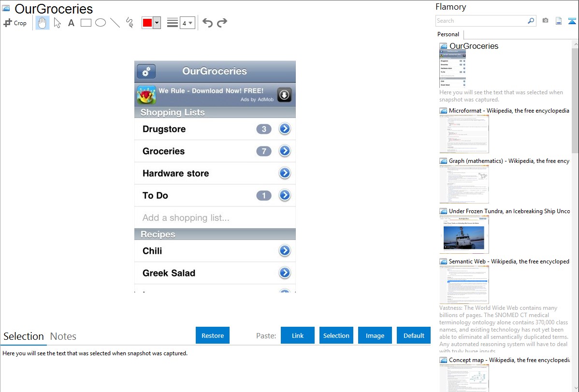Click into the Flamory Search field
Image resolution: width=579 pixels, height=392 pixels.
click(x=481, y=21)
